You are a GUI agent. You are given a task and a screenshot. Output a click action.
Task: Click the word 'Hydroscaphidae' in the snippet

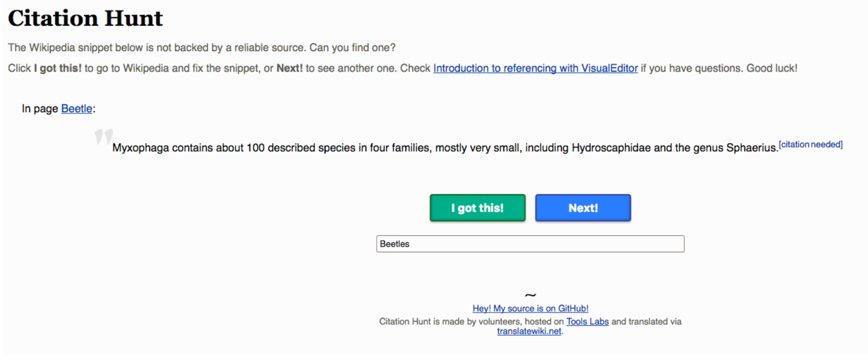click(x=611, y=148)
